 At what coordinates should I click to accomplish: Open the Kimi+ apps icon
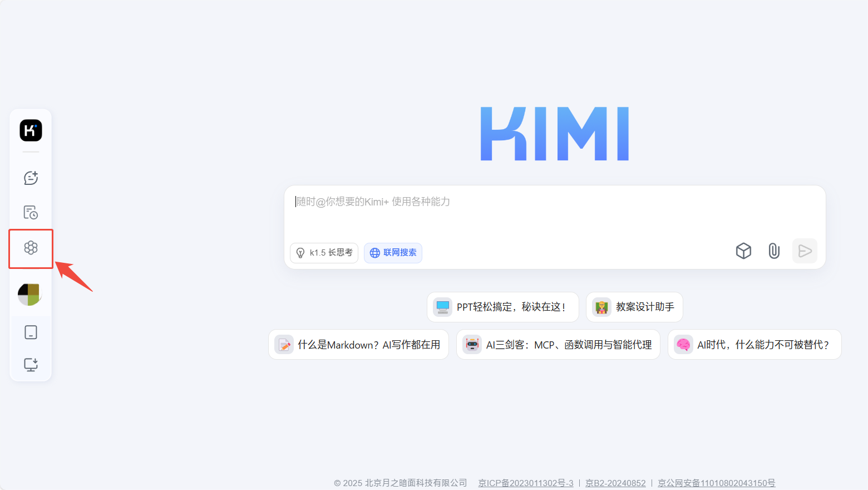31,248
